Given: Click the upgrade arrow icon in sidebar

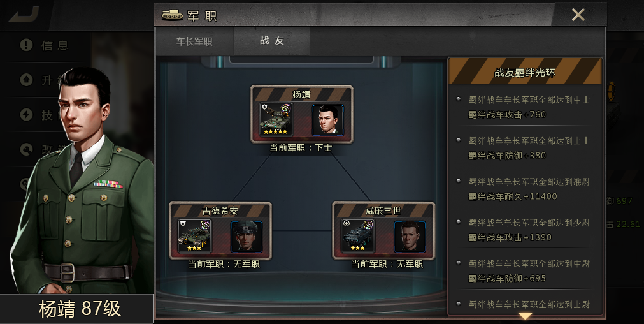Looking at the screenshot, I should click(26, 79).
